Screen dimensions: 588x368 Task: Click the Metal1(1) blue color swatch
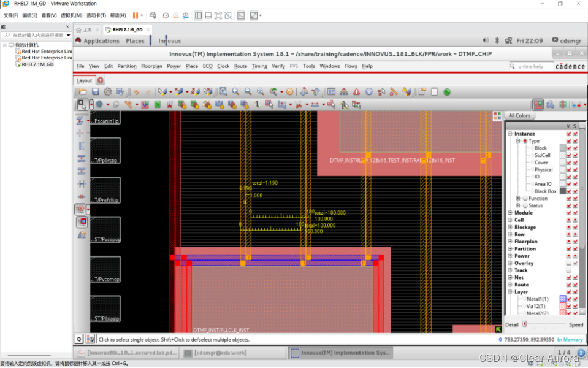[x=562, y=299]
